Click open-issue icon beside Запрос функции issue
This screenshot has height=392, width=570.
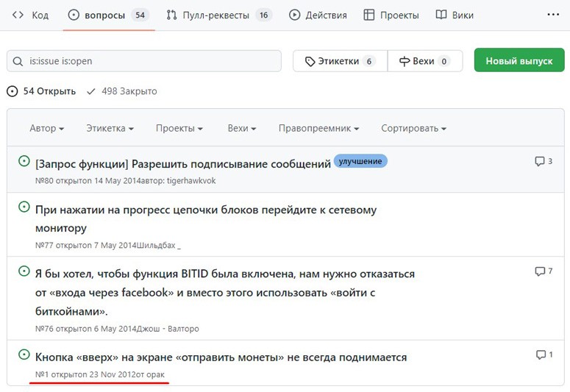(24, 161)
